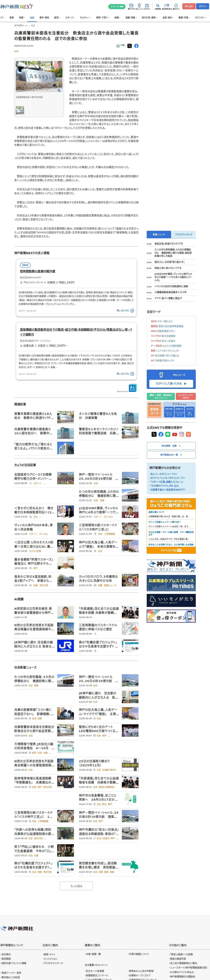Open the YouTube icon under 公式SNS
The width and height of the screenshot is (210, 980).
click(175, 434)
